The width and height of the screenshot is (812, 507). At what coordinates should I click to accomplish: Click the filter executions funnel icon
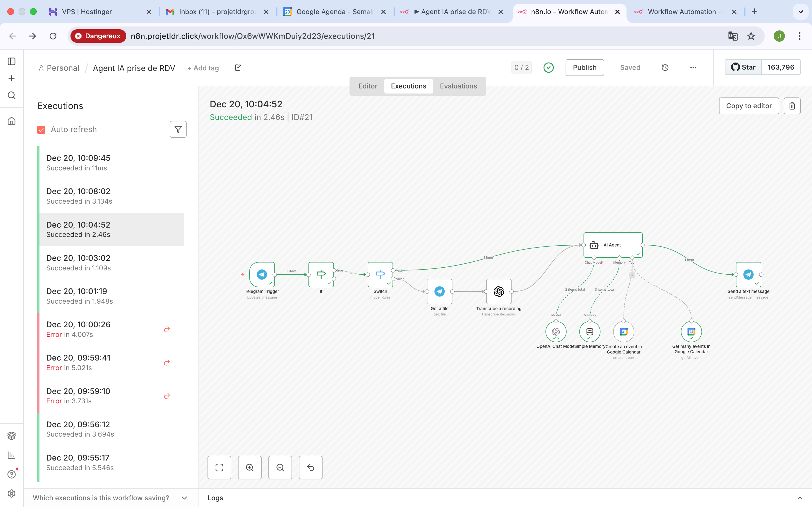178,130
